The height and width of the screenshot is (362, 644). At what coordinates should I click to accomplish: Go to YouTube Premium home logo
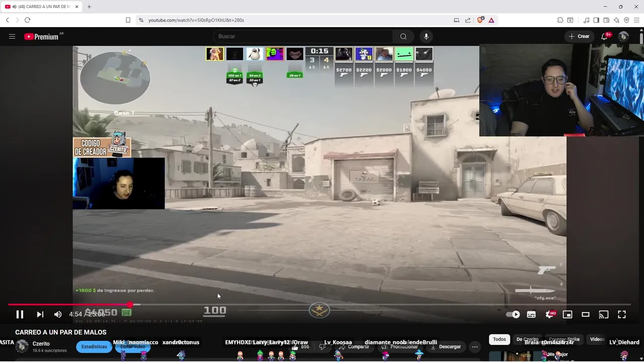(x=41, y=37)
